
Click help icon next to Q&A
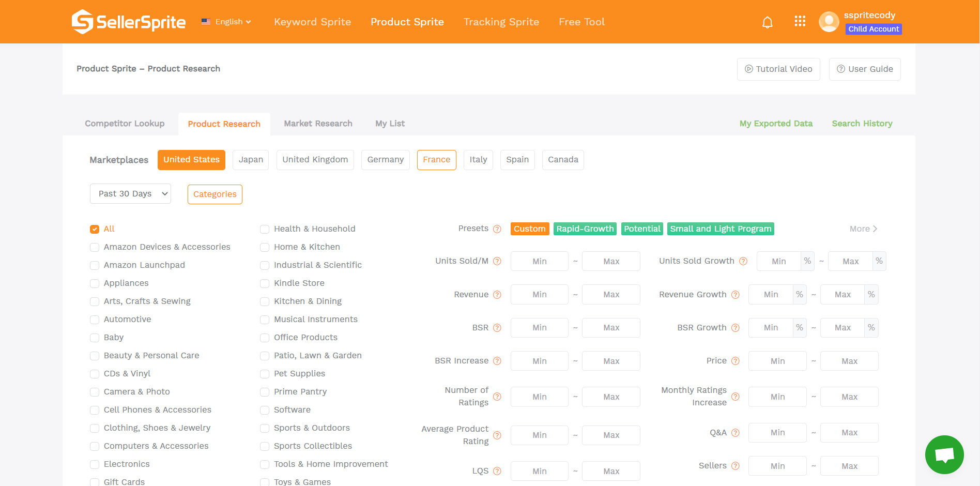coord(736,433)
